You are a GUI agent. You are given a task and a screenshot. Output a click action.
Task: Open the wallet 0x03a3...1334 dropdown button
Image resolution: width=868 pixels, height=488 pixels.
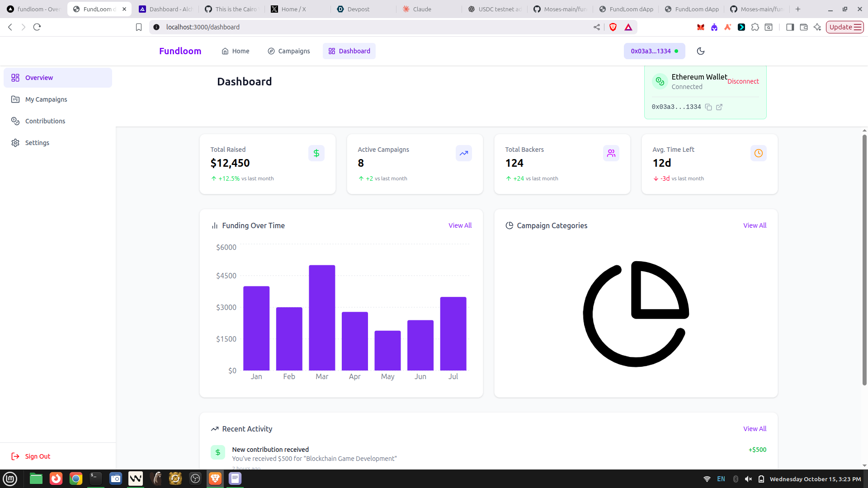tap(654, 51)
